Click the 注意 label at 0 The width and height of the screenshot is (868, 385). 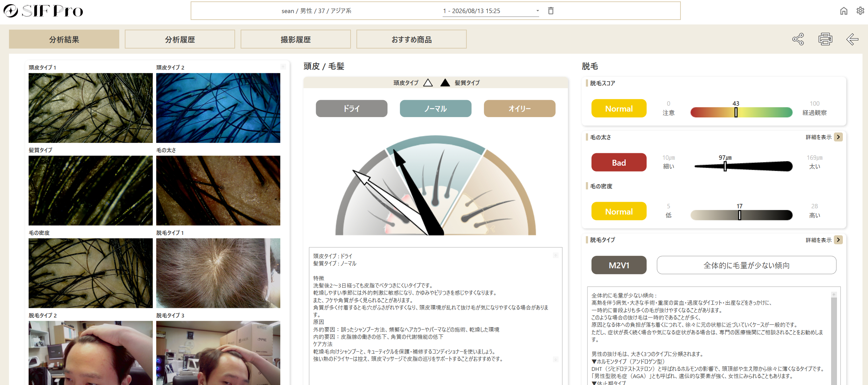[x=668, y=113]
